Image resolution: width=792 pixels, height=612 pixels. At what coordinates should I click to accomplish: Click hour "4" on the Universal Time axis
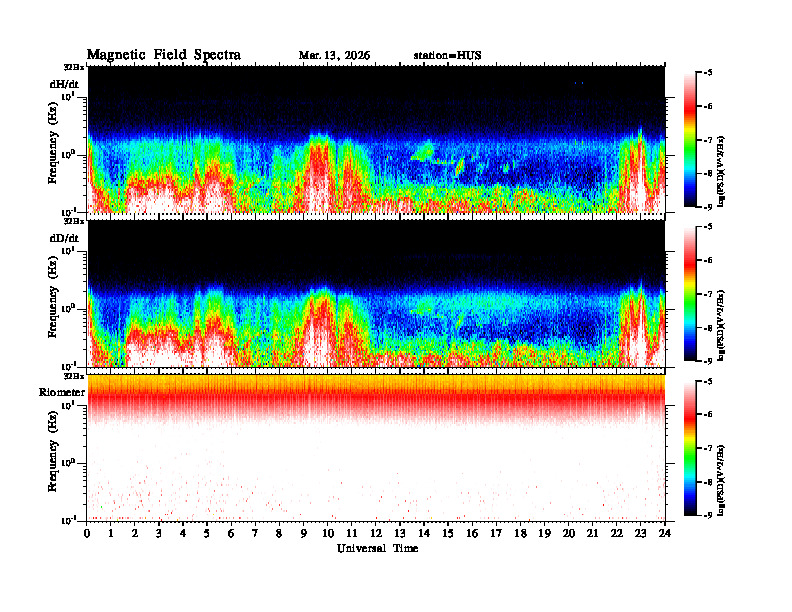(x=183, y=534)
